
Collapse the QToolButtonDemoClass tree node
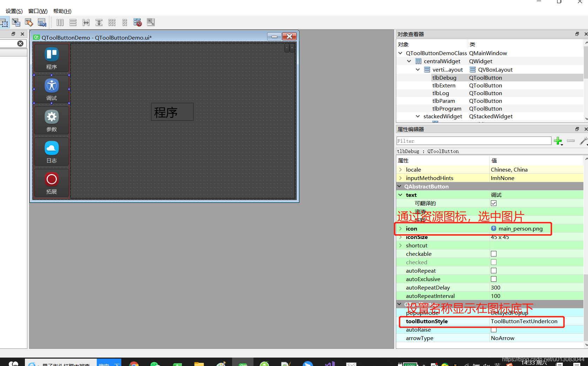pos(400,53)
